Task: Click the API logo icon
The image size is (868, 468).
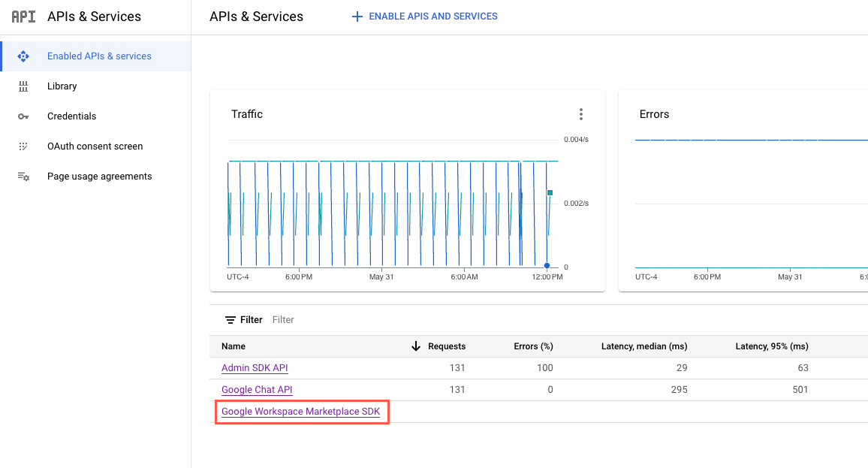Action: pos(23,17)
